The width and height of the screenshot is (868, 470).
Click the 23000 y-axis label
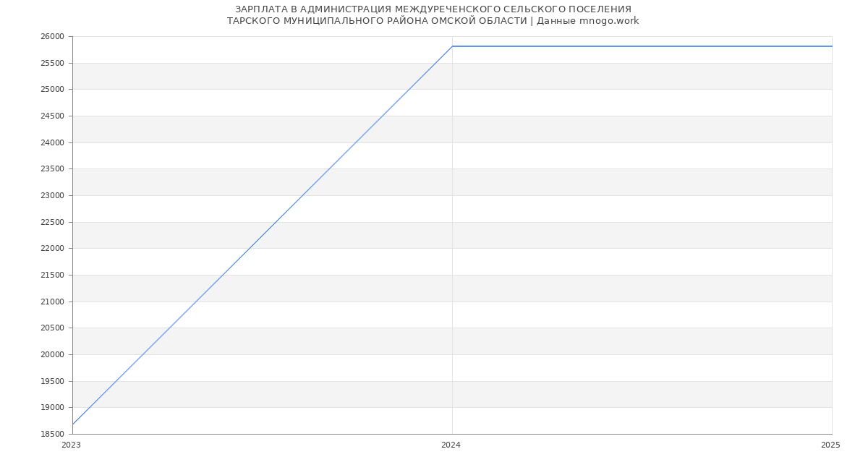pos(52,196)
